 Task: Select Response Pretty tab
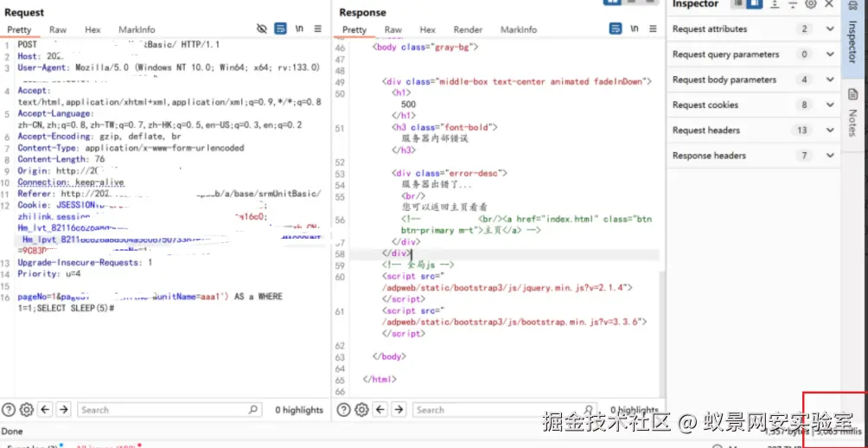point(354,30)
